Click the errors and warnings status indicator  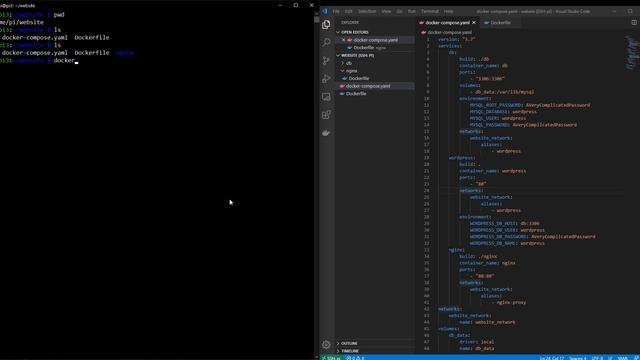coord(355,358)
